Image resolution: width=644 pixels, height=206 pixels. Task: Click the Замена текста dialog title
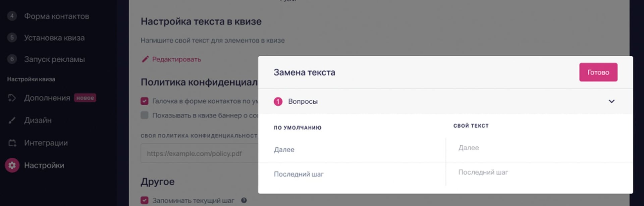304,72
